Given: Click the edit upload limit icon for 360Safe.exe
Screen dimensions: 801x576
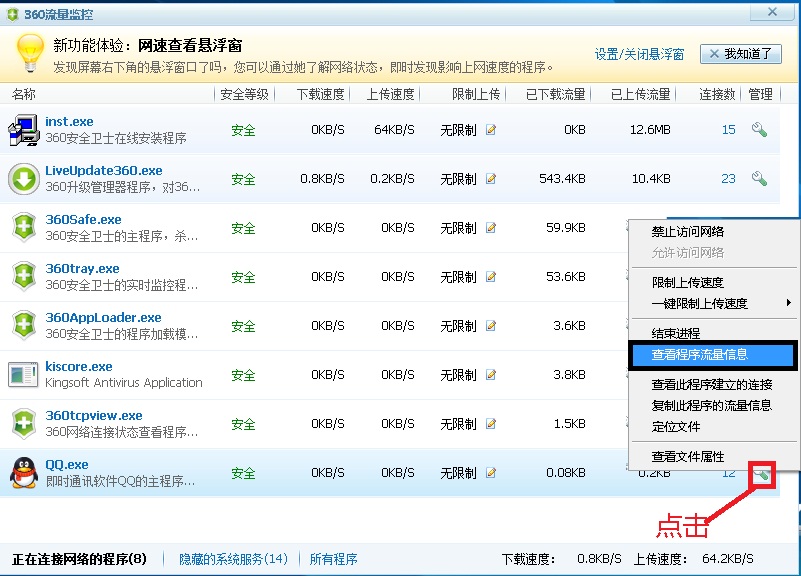Looking at the screenshot, I should pyautogui.click(x=491, y=228).
